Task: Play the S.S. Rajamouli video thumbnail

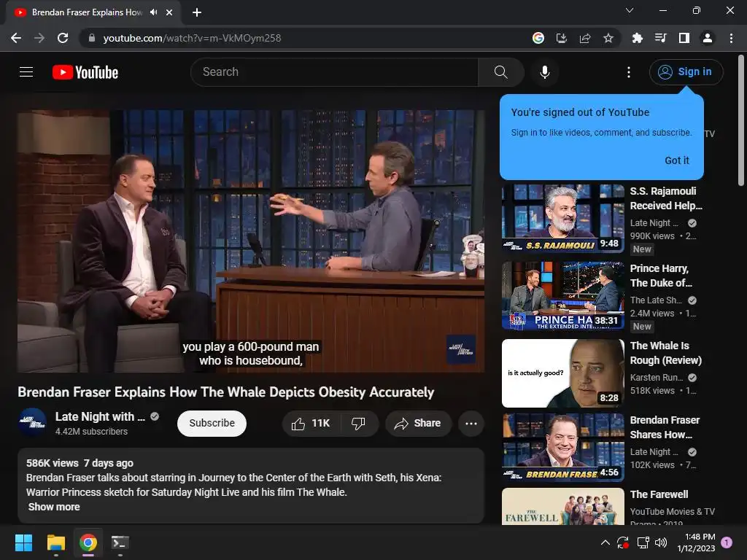Action: [x=562, y=219]
